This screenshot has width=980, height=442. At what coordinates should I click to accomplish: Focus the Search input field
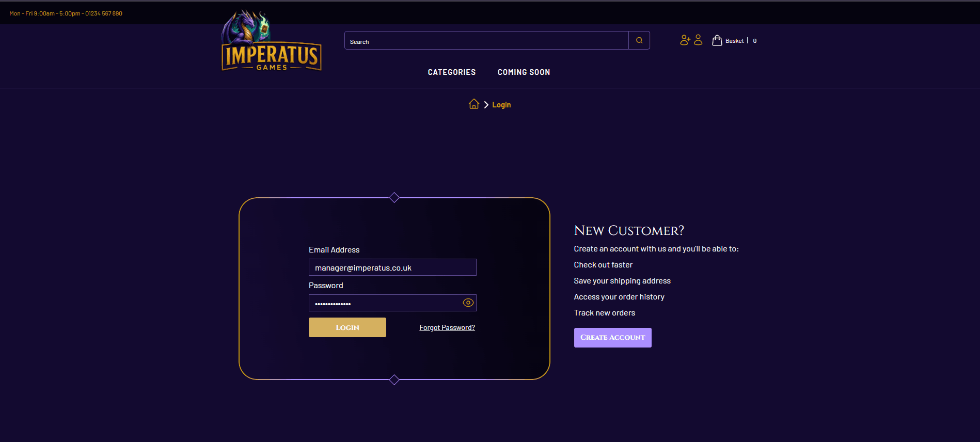tap(486, 40)
